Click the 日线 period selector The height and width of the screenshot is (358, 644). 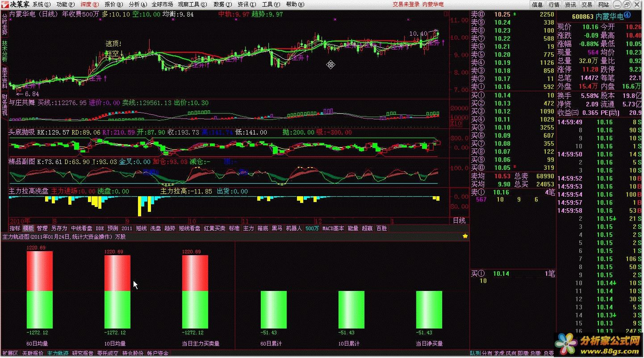pyautogui.click(x=459, y=220)
